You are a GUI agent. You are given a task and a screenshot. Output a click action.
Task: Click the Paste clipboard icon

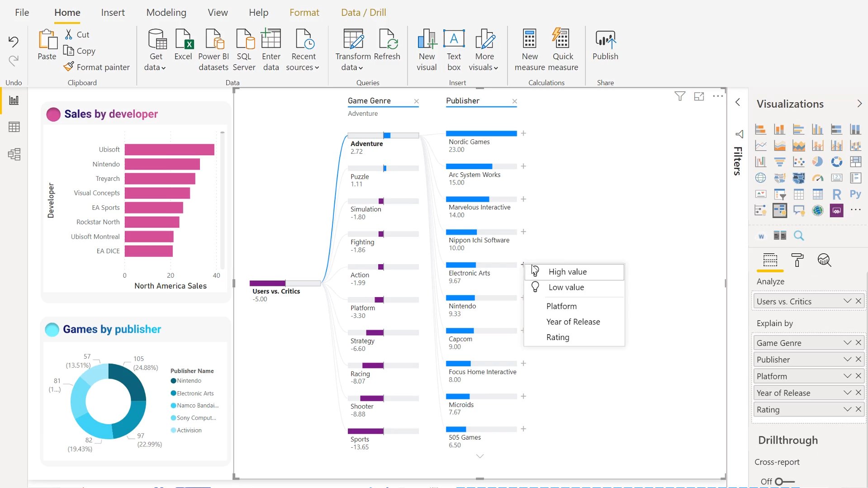pyautogui.click(x=47, y=39)
